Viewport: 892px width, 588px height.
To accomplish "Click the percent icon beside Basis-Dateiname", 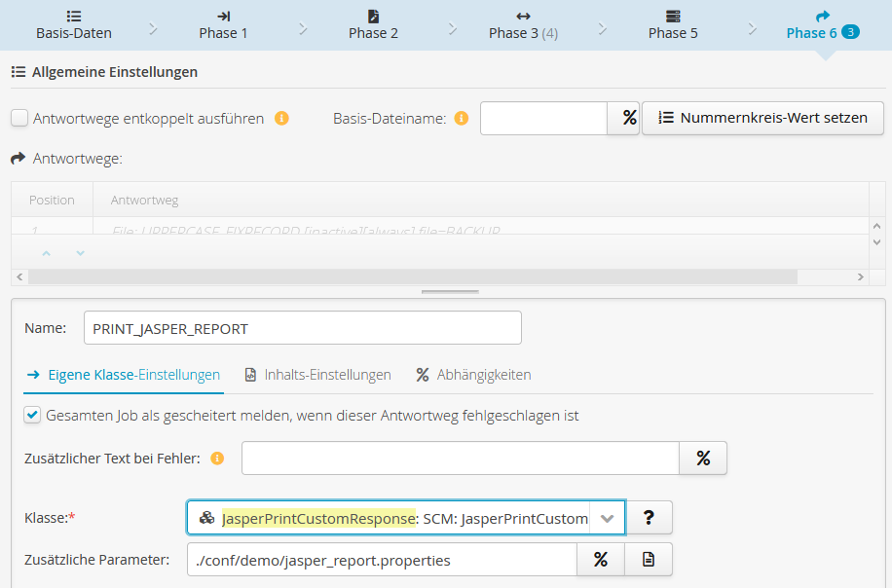I will 623,118.
